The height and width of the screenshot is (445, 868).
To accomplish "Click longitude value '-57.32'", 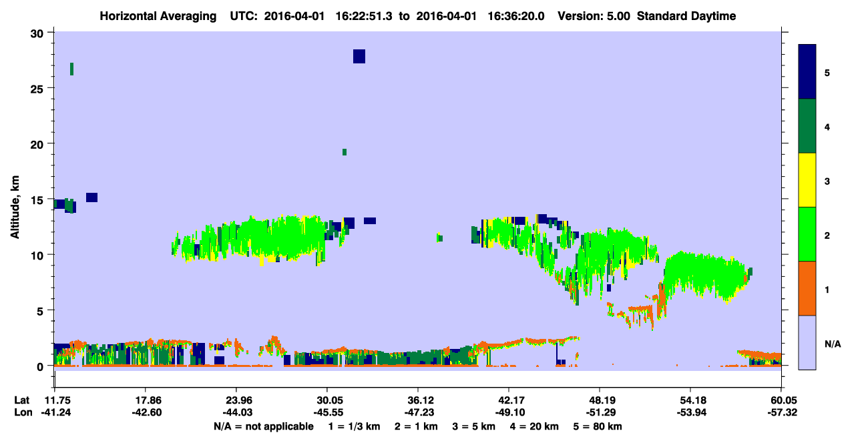I will point(781,413).
